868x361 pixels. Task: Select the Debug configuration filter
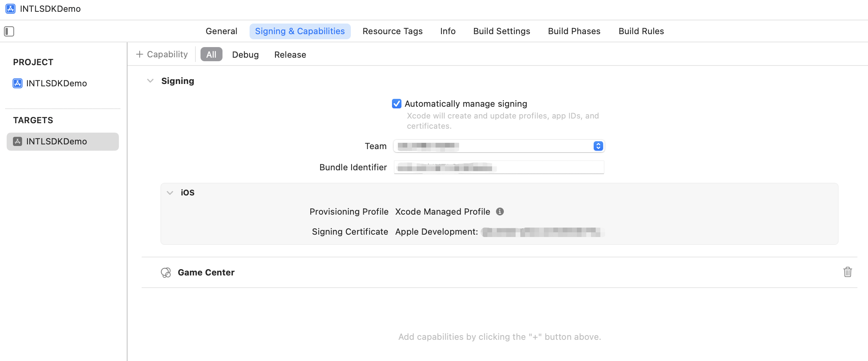[x=245, y=55]
